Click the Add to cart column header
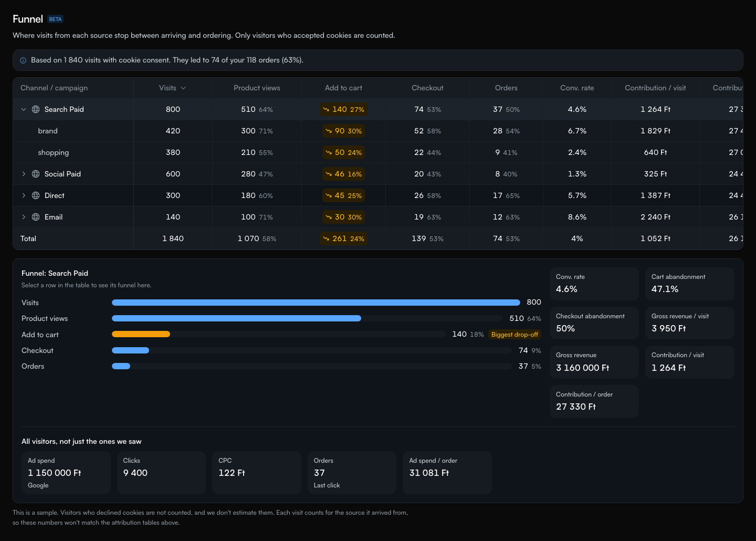756x541 pixels. point(343,88)
